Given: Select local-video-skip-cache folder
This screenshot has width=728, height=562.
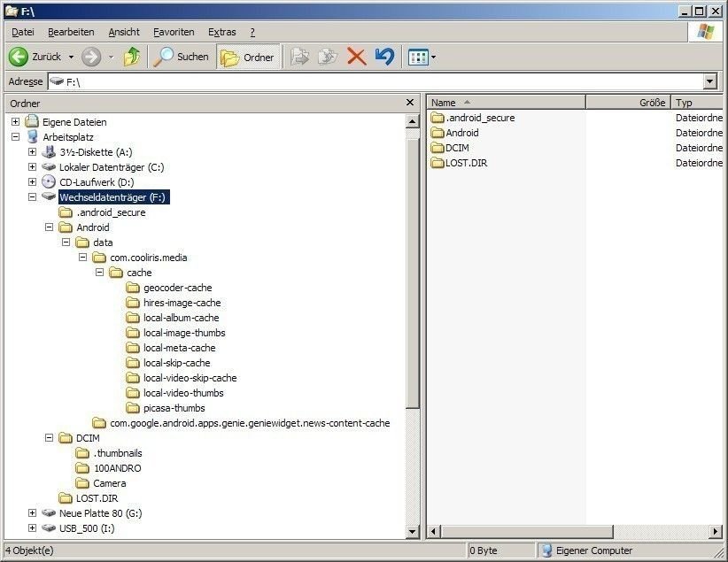Looking at the screenshot, I should tap(182, 378).
